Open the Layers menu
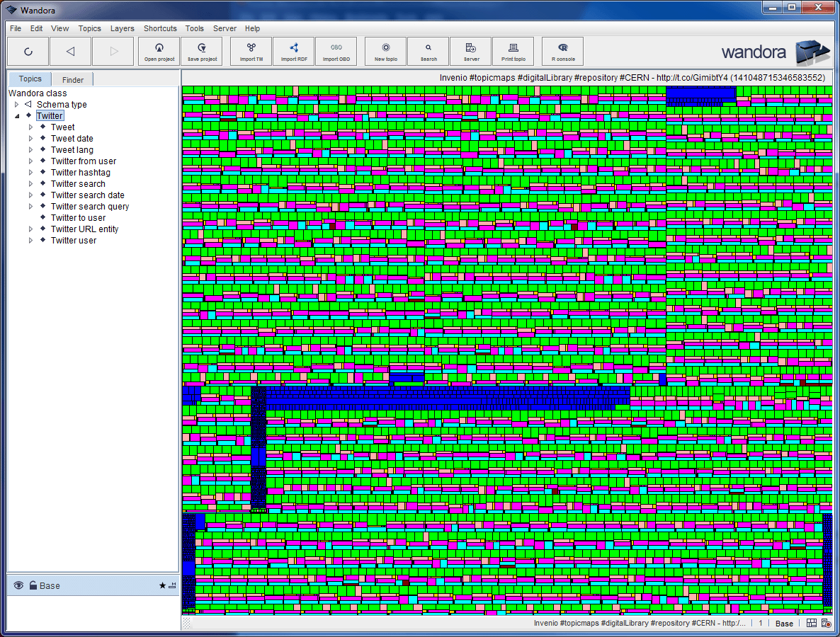 [x=122, y=28]
